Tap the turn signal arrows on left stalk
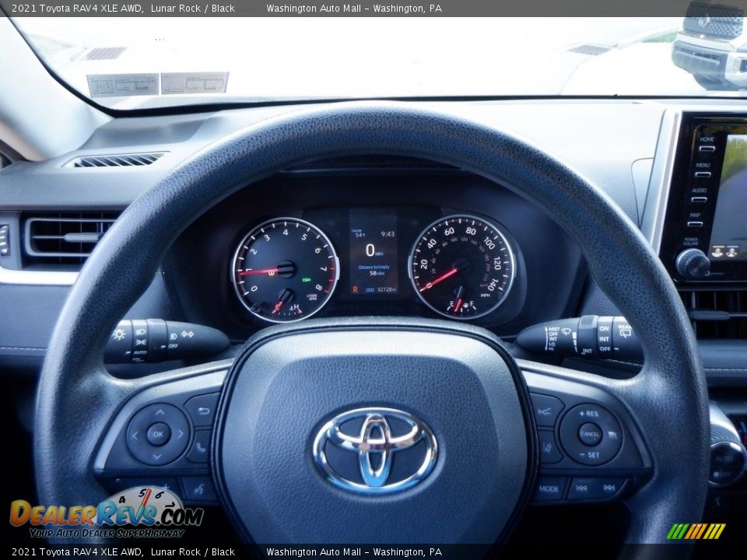The image size is (747, 560). tap(188, 334)
